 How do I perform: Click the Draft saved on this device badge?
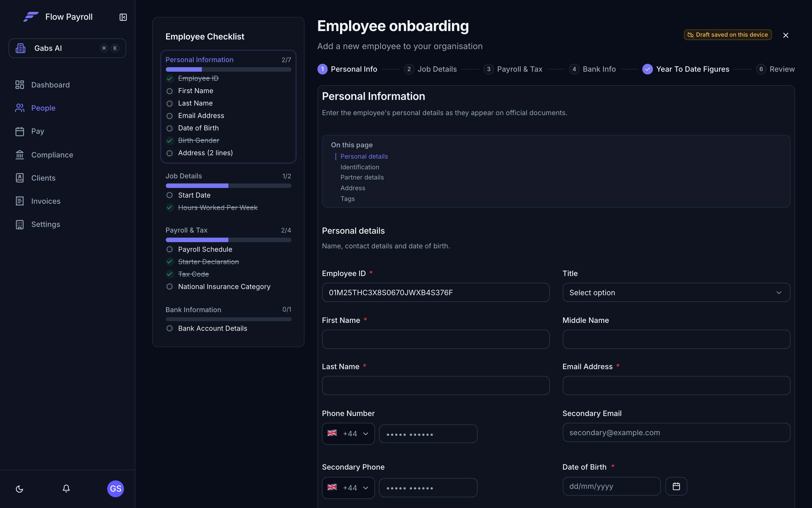pos(728,35)
